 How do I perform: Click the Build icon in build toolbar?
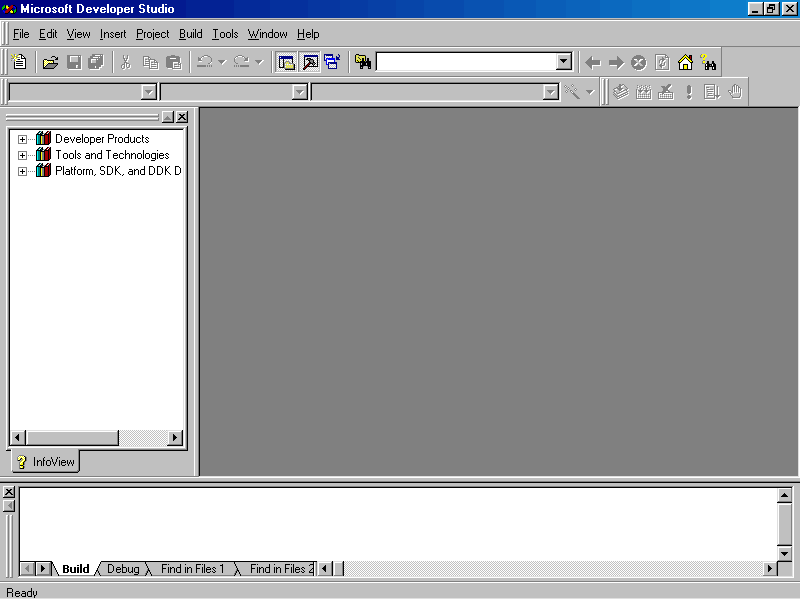coord(644,92)
